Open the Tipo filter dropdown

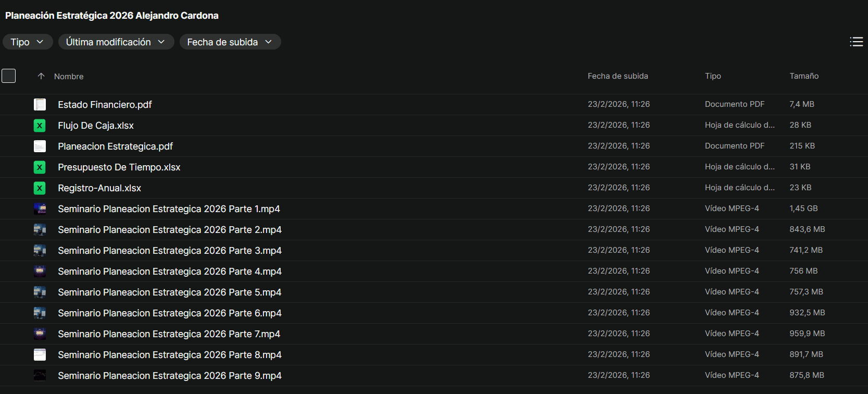27,42
